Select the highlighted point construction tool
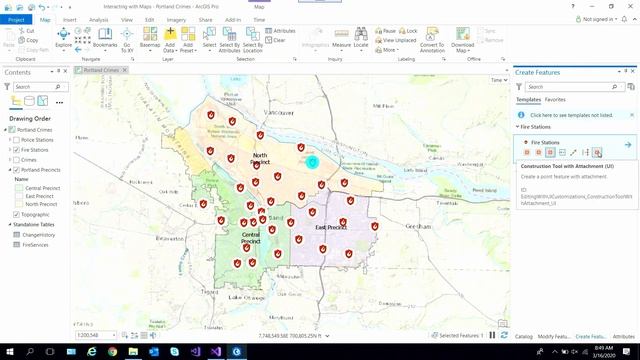Image resolution: width=640 pixels, height=360 pixels. point(550,152)
